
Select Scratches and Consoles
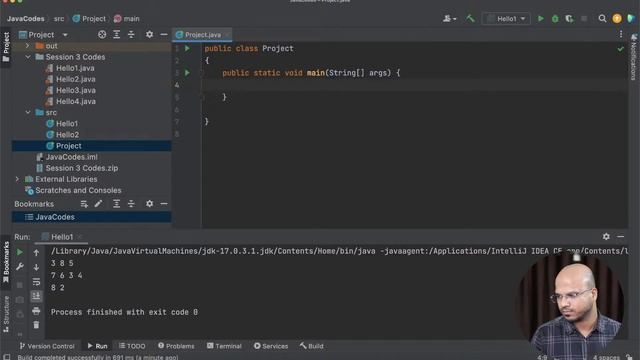(78, 190)
